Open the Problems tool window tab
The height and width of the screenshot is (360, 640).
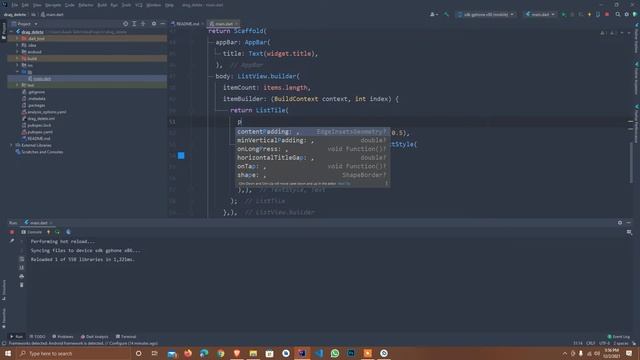(x=62, y=337)
